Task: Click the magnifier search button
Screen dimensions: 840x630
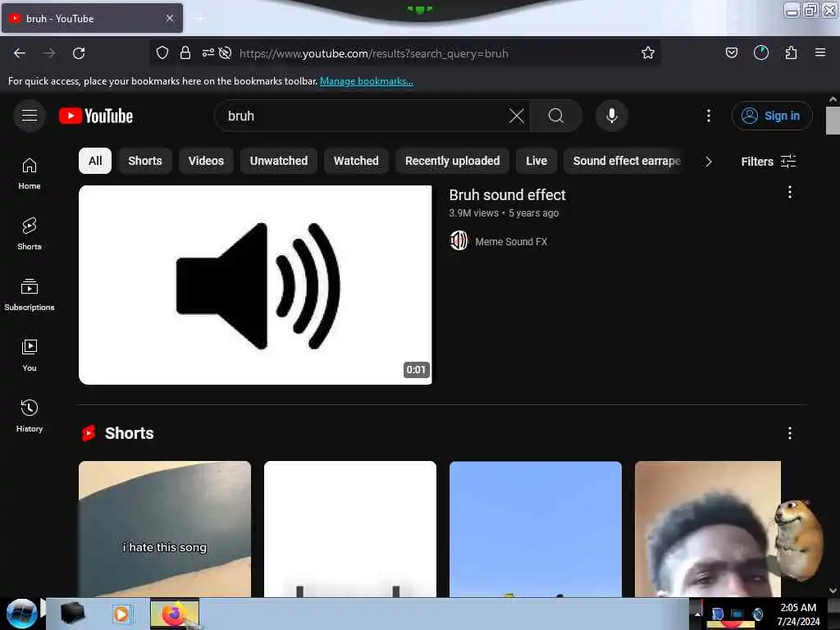Action: (x=555, y=116)
